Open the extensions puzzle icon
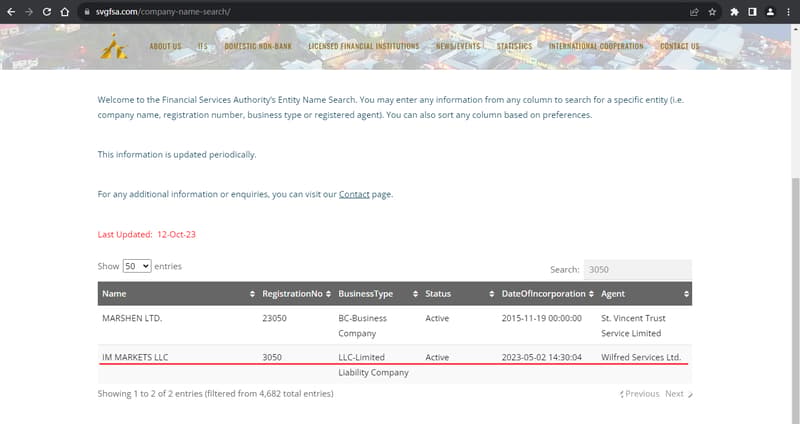This screenshot has width=800, height=424. [734, 12]
